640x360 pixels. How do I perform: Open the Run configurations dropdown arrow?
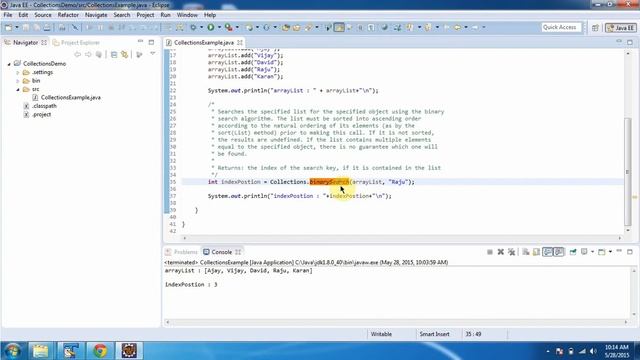(219, 27)
